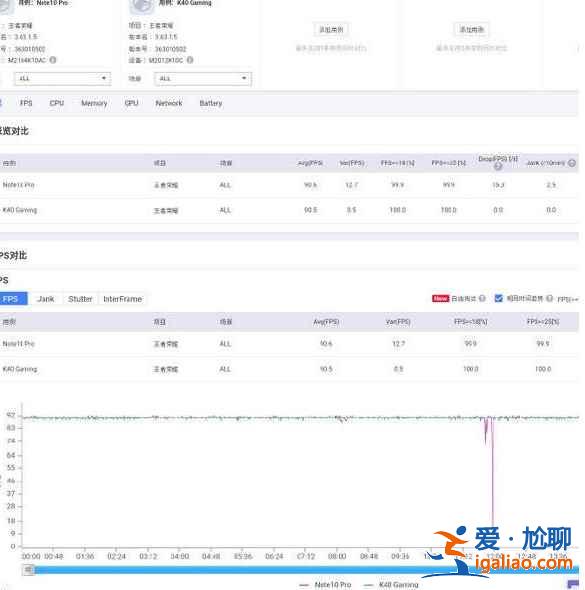Click Var(FPS) header in overview table
The width and height of the screenshot is (585, 590).
[352, 163]
